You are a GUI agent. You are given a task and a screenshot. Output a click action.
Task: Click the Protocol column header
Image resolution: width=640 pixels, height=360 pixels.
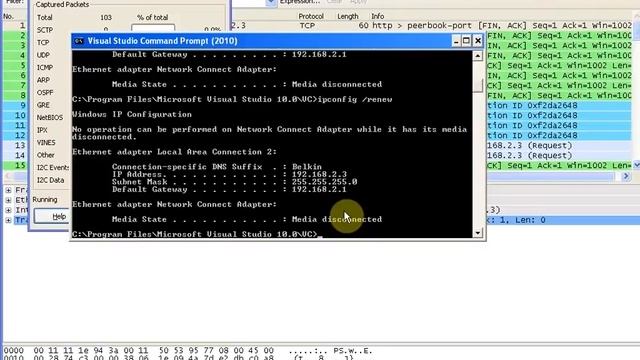tap(311, 16)
